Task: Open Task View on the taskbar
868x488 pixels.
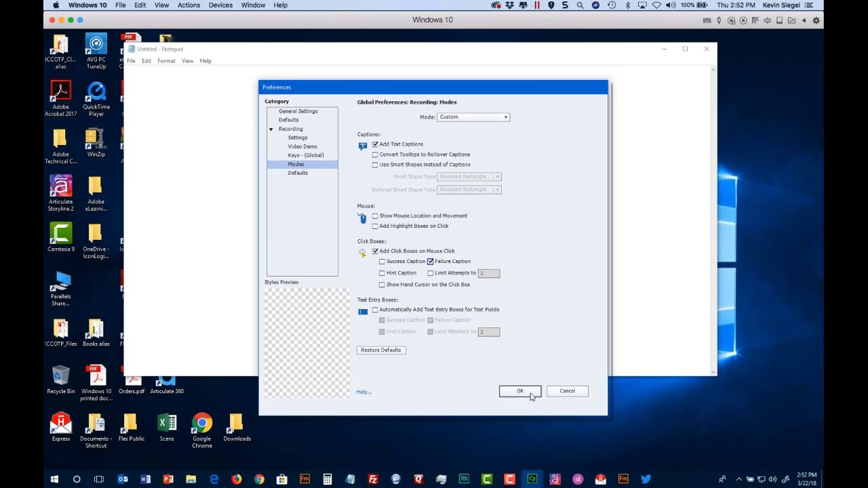Action: click(99, 479)
